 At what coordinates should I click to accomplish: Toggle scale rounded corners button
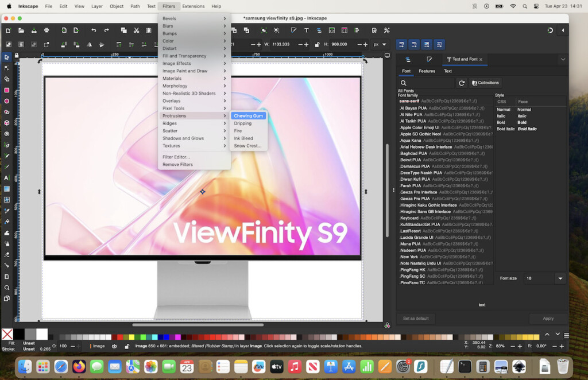[x=414, y=45]
